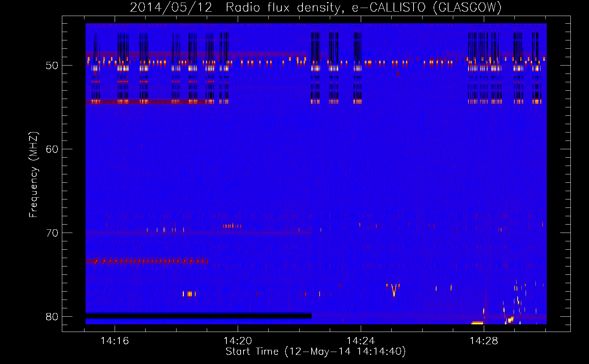Screen dimensions: 589x364
Task: Click the 60 MHz frequency tick label
Action: pos(52,149)
